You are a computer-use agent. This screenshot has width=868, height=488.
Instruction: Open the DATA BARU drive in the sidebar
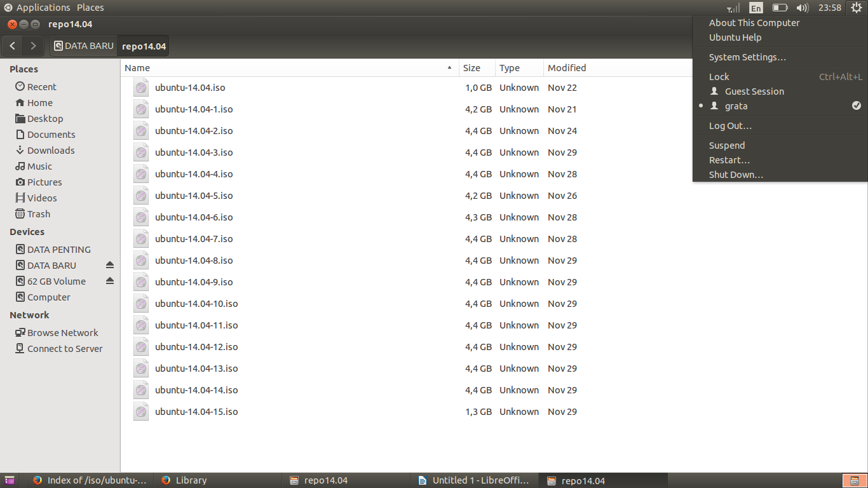(45, 266)
